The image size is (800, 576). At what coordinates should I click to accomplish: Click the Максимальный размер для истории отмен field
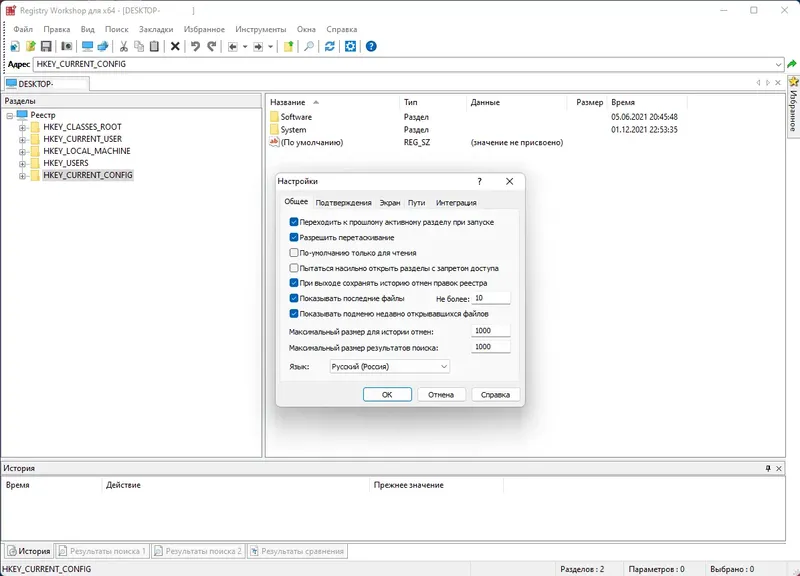tap(490, 331)
